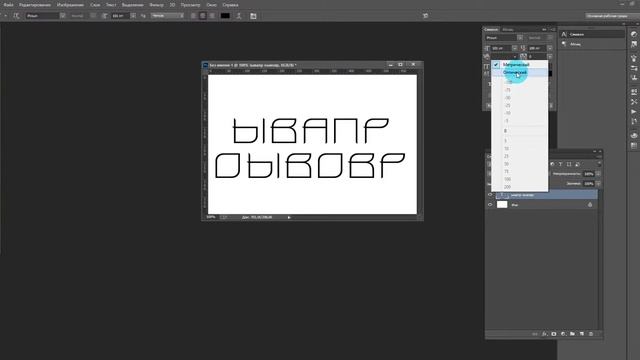Filter layers by smart object icon
Screen dimensions: 640x360
[x=578, y=164]
